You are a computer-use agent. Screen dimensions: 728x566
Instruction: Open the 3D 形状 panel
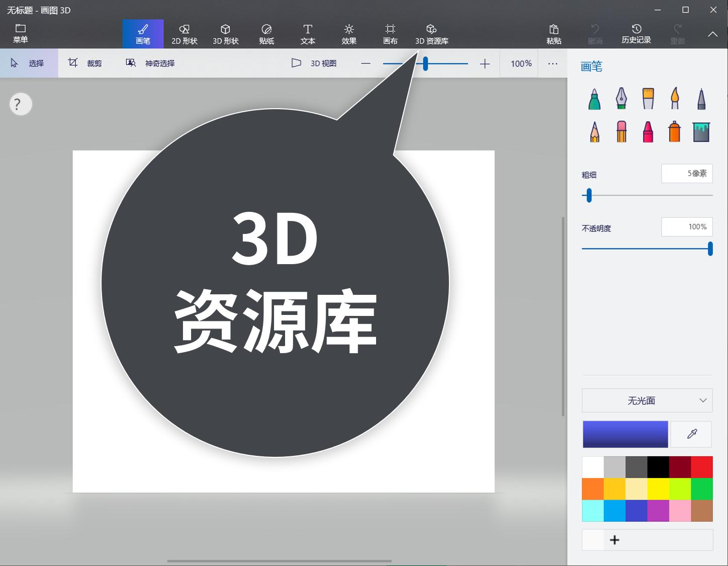coord(225,33)
